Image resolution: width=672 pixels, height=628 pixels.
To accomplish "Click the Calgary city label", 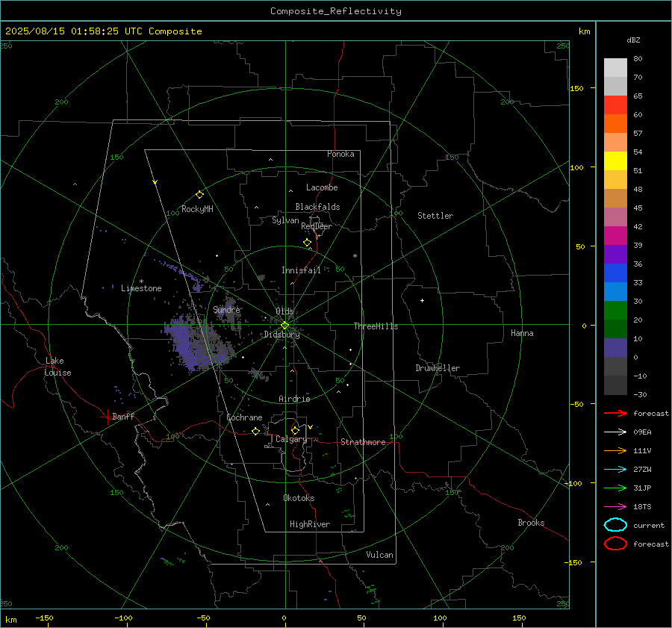I will (291, 439).
